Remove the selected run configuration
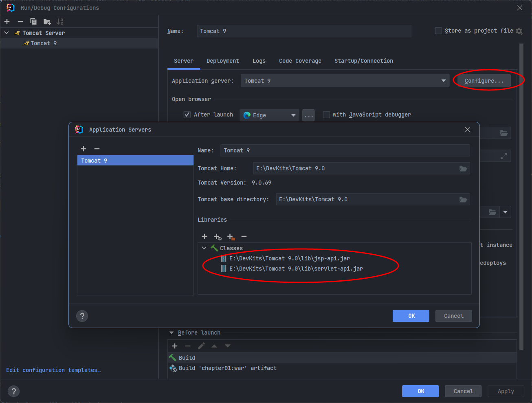Screen dimensions: 532x403 pyautogui.click(x=20, y=22)
